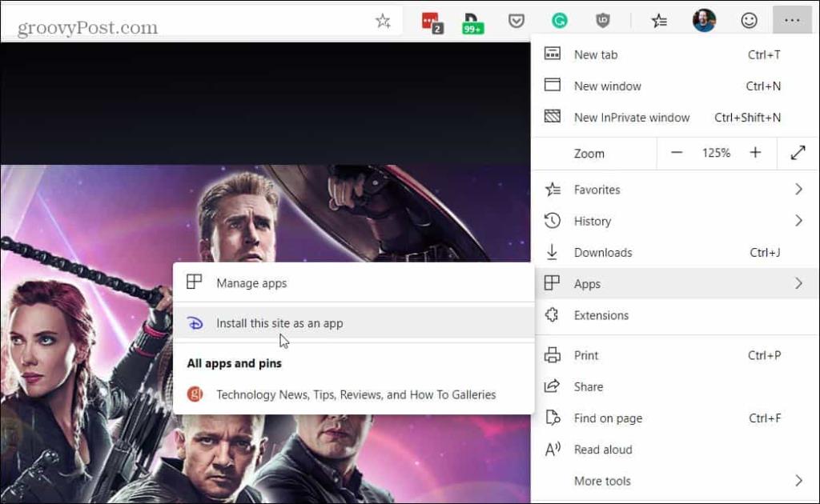Decrease zoom with the minus button

(x=677, y=153)
